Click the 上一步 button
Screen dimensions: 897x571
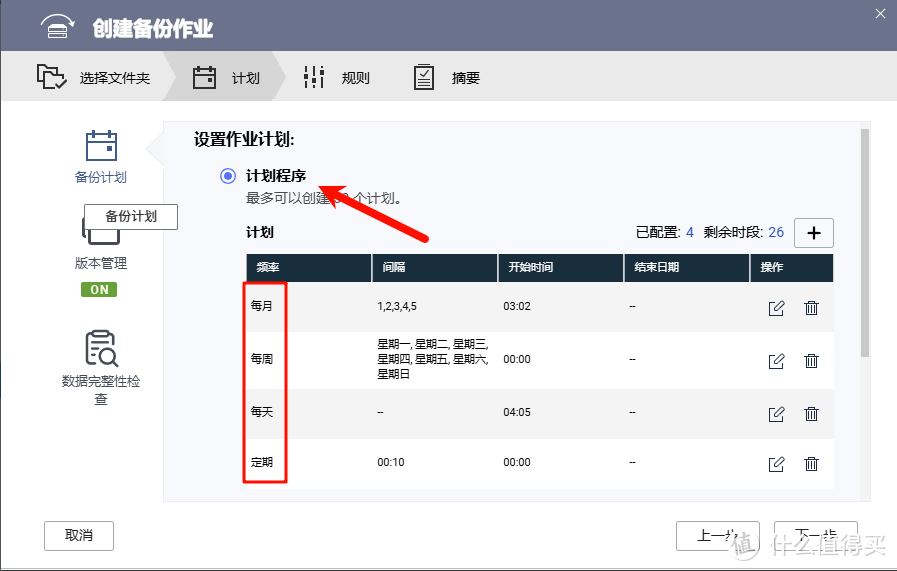click(717, 536)
